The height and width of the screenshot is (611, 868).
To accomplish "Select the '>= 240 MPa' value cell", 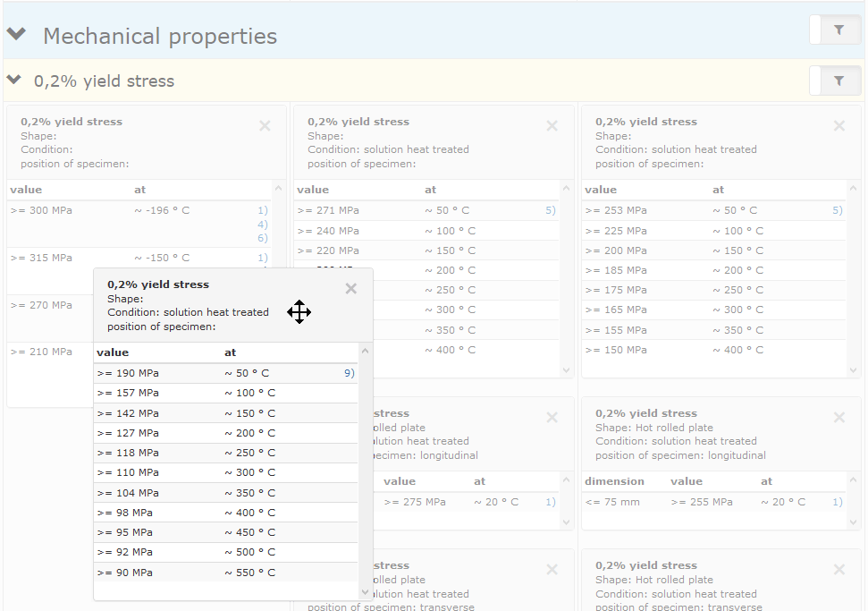I will (328, 231).
